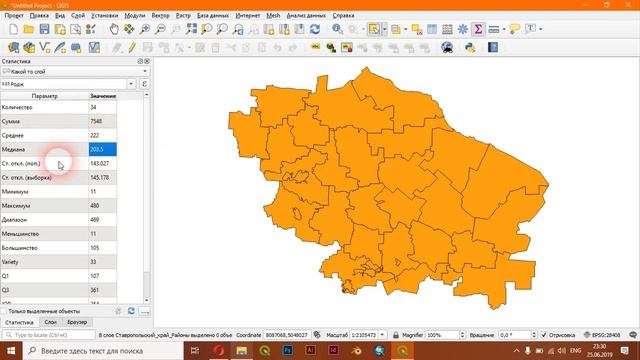The image size is (640, 360).
Task: Select the Сумма value cell
Action: point(102,121)
